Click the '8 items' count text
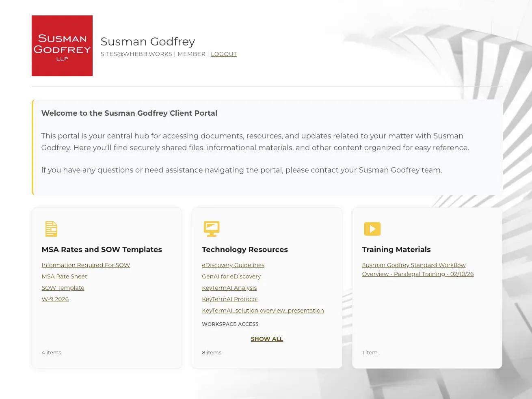Viewport: 532px width, 399px height. coord(212,353)
